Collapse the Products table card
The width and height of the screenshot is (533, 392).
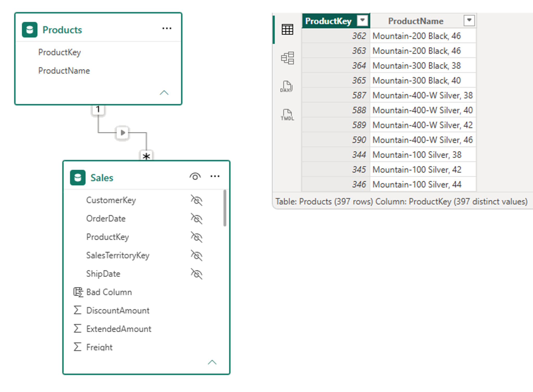click(164, 93)
